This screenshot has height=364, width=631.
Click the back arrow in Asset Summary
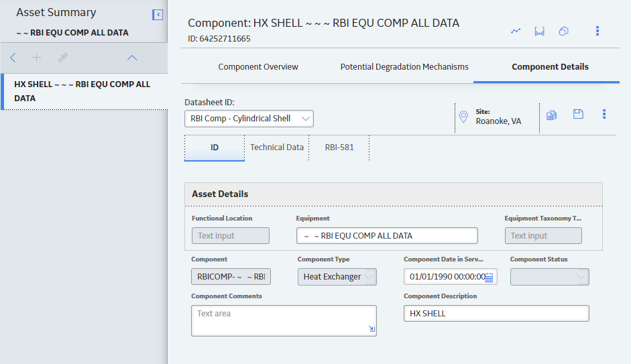(13, 58)
